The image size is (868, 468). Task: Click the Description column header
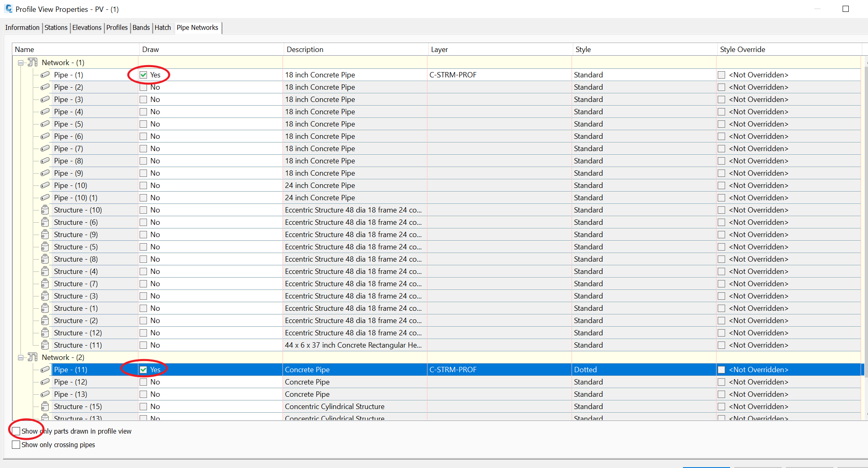[x=355, y=50]
